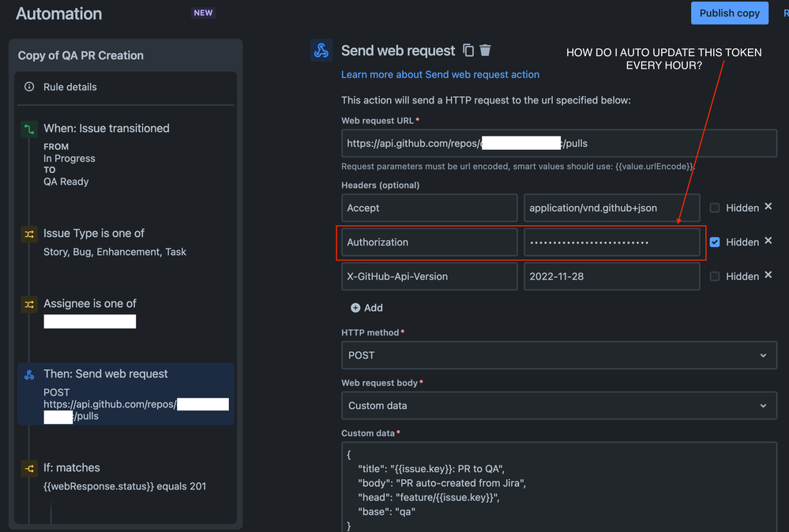Click the sidebar Send web request action icon

pyautogui.click(x=29, y=375)
